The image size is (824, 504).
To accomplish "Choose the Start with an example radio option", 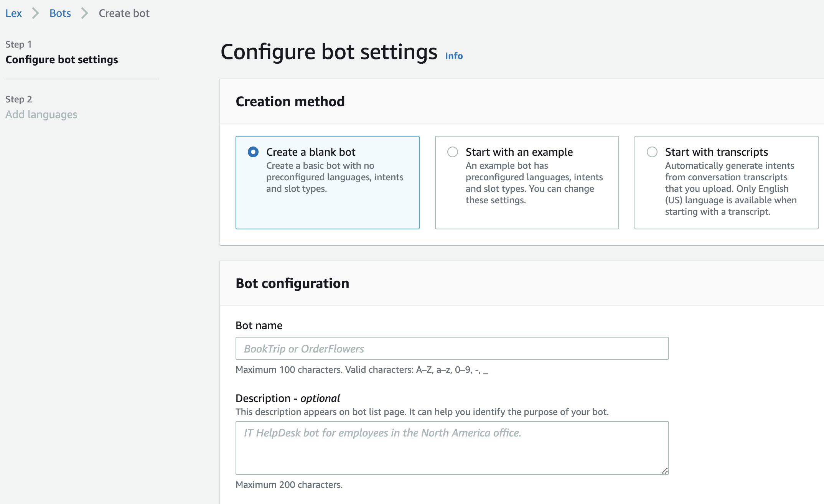I will coord(453,152).
